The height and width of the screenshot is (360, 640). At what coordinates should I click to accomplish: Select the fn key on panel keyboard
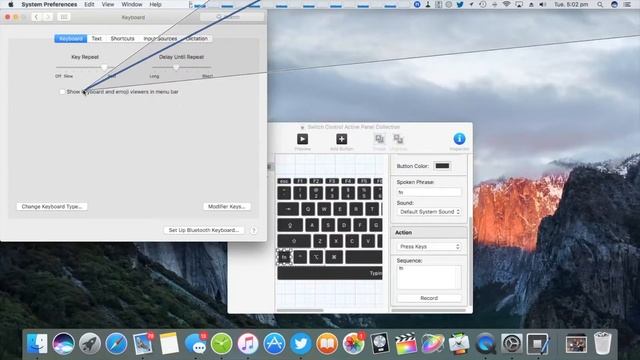(284, 257)
